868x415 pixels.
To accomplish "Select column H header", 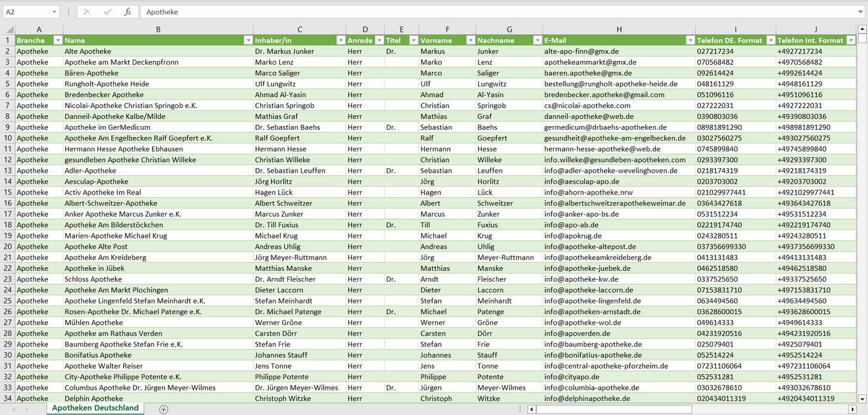I will click(619, 29).
